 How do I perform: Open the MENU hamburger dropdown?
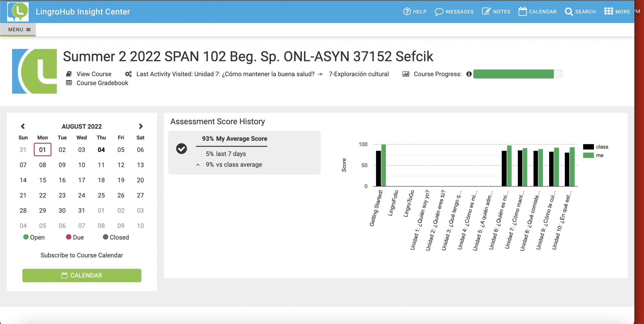(x=18, y=29)
